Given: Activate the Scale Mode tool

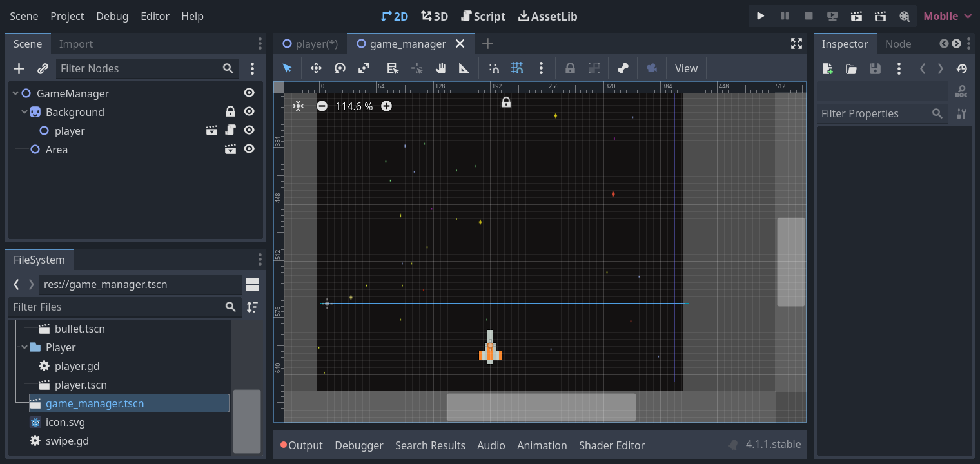Looking at the screenshot, I should click(364, 68).
